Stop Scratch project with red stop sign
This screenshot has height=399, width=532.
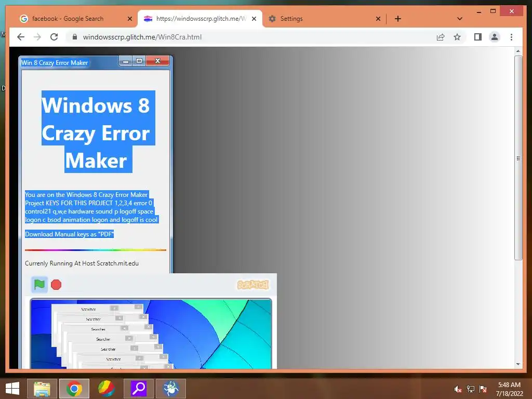[x=56, y=285]
